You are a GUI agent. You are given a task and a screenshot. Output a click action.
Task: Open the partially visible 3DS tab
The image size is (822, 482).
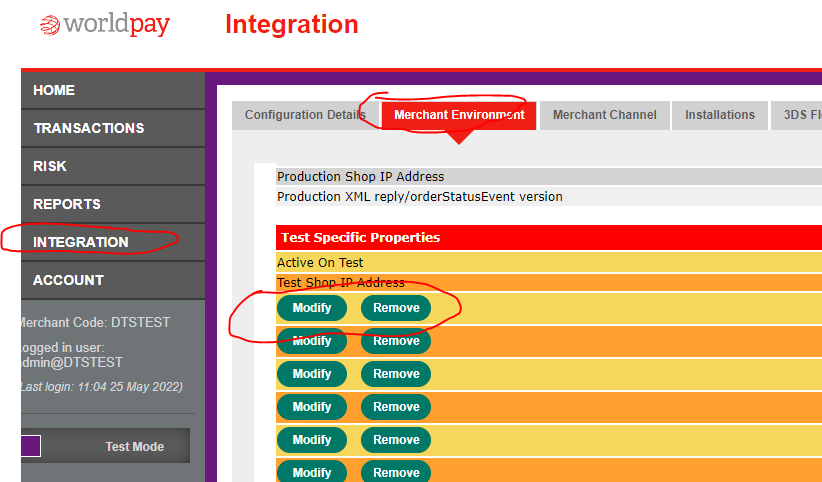[x=796, y=115]
